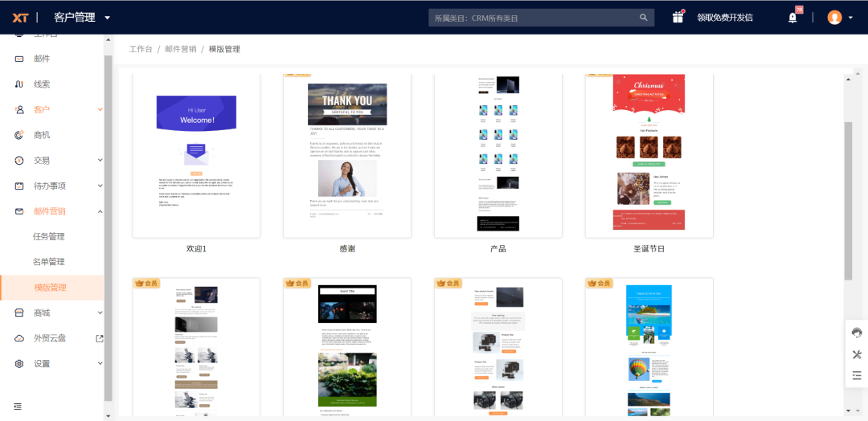868x421 pixels.
Task: Collapse the sidebar with bottom toggle icon
Action: [18, 407]
